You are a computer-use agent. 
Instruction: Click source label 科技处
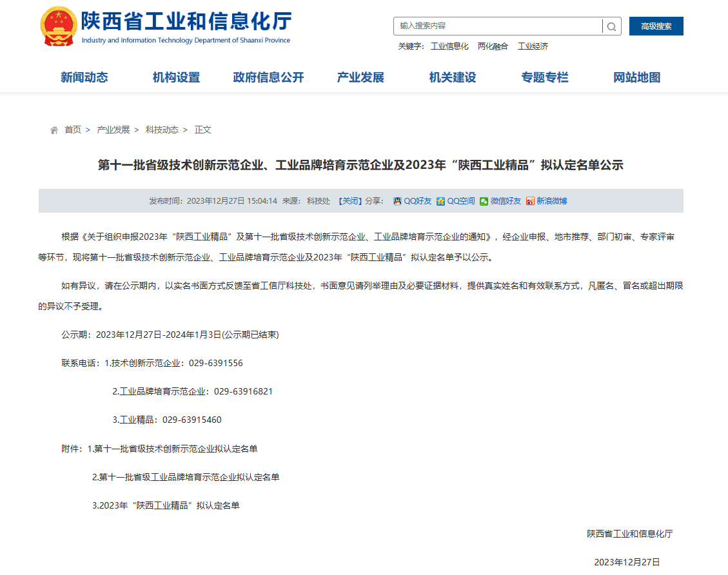pos(319,201)
